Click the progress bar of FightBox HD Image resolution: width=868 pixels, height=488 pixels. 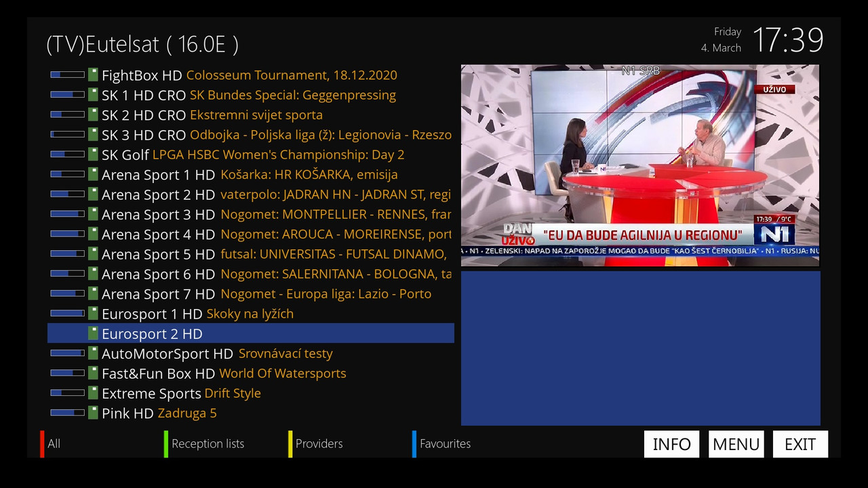[67, 75]
